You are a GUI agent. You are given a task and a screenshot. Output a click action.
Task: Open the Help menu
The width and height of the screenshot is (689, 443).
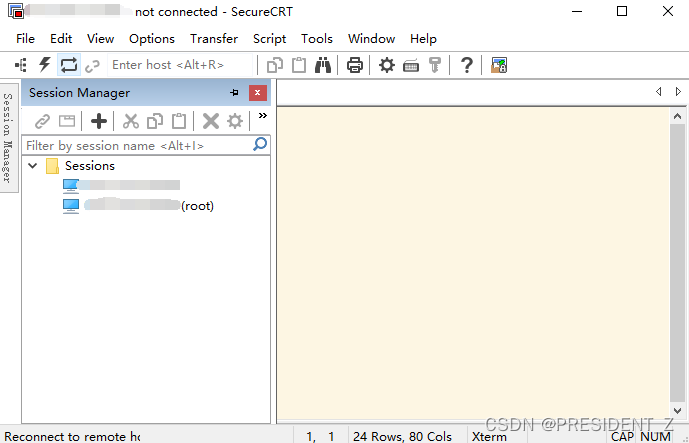(423, 39)
